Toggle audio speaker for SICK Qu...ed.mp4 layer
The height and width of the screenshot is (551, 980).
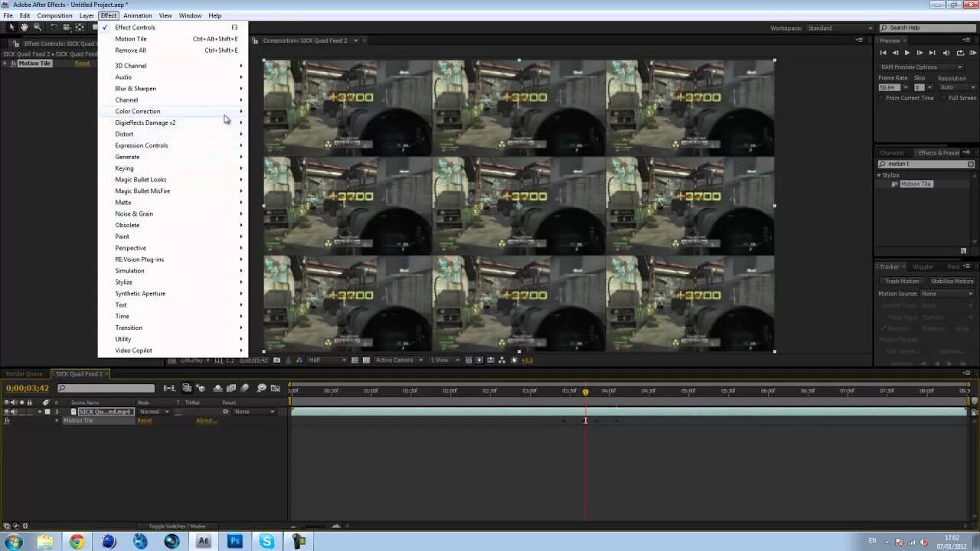coord(15,412)
